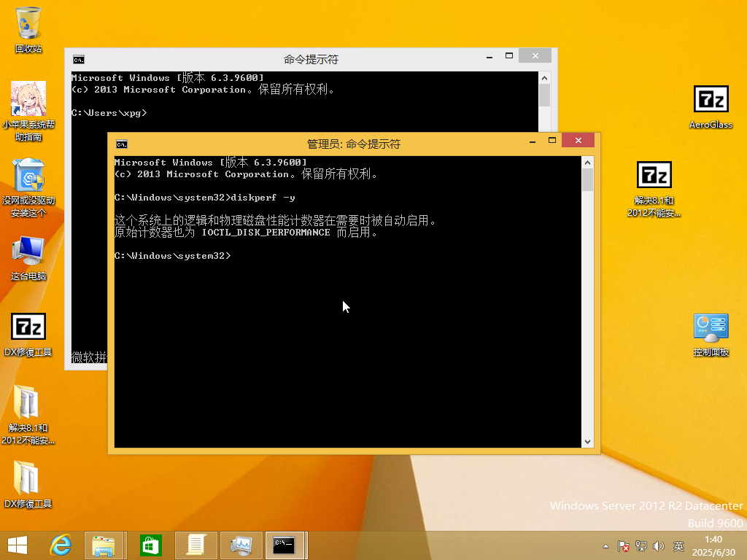Screen dimensions: 747x560
Task: Switch to the Command Prompt taskbar button
Action: tap(285, 545)
